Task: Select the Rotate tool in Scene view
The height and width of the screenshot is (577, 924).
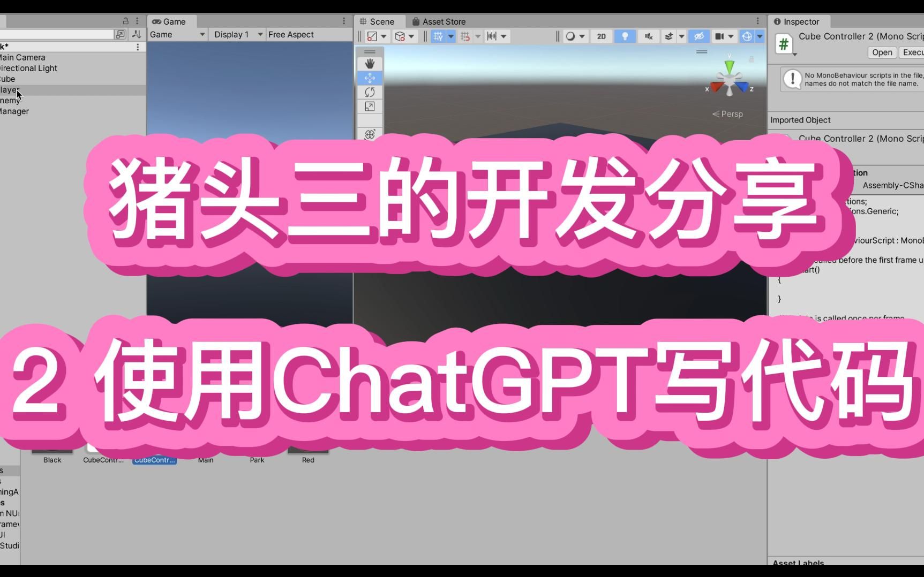Action: [x=370, y=92]
